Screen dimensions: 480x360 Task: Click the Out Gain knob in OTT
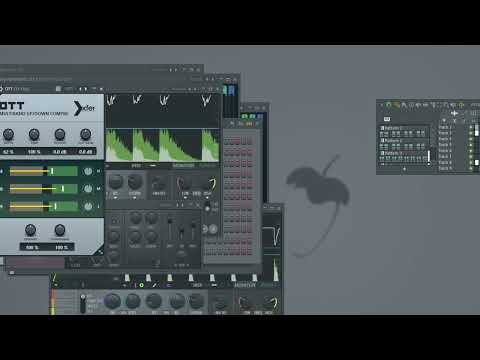coord(85,134)
